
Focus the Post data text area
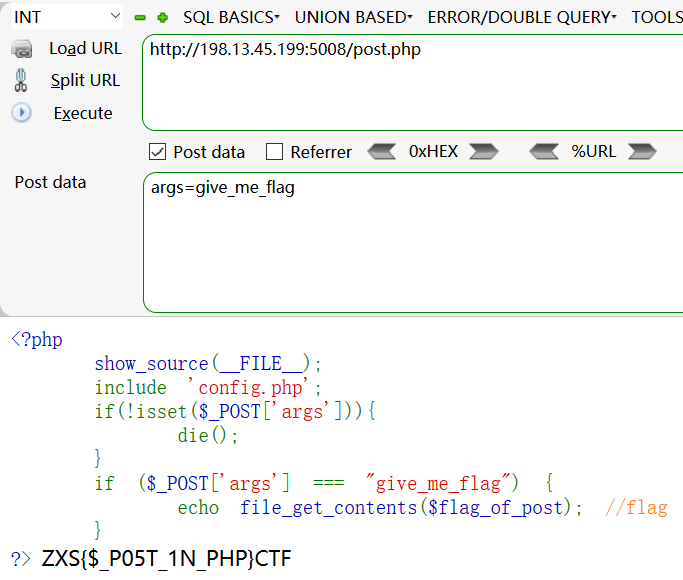coord(413,243)
